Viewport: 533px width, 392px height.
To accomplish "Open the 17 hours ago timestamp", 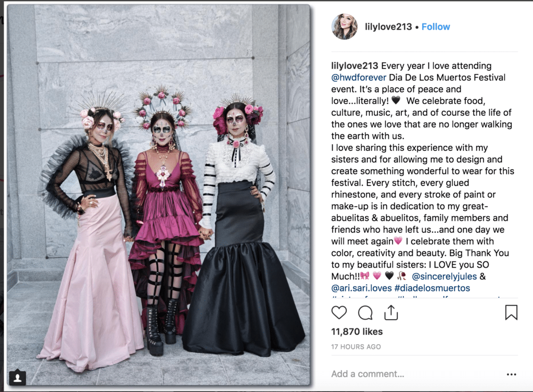I will [x=356, y=347].
